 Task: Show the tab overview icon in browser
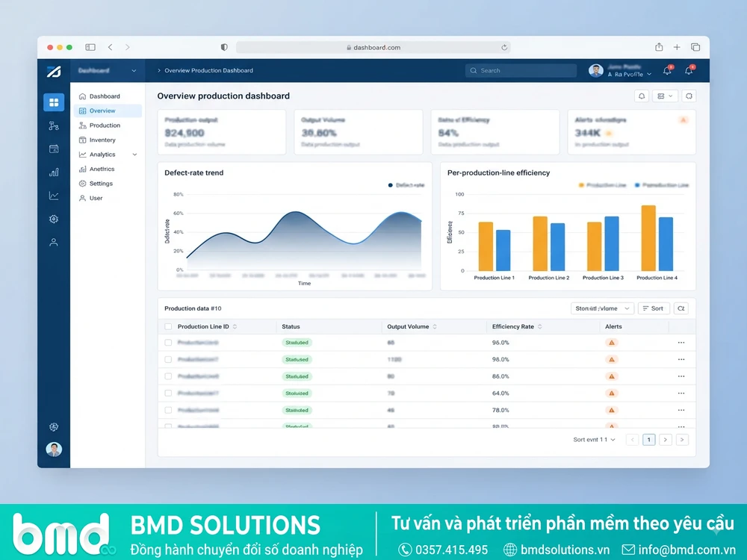(x=695, y=47)
